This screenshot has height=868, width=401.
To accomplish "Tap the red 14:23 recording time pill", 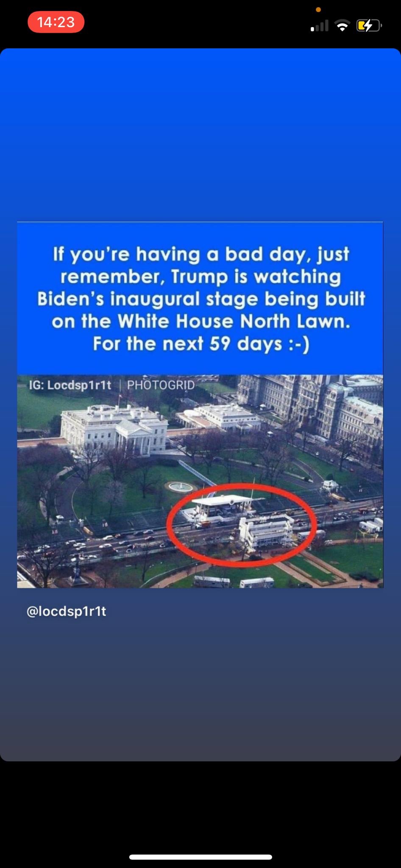I will (x=56, y=22).
